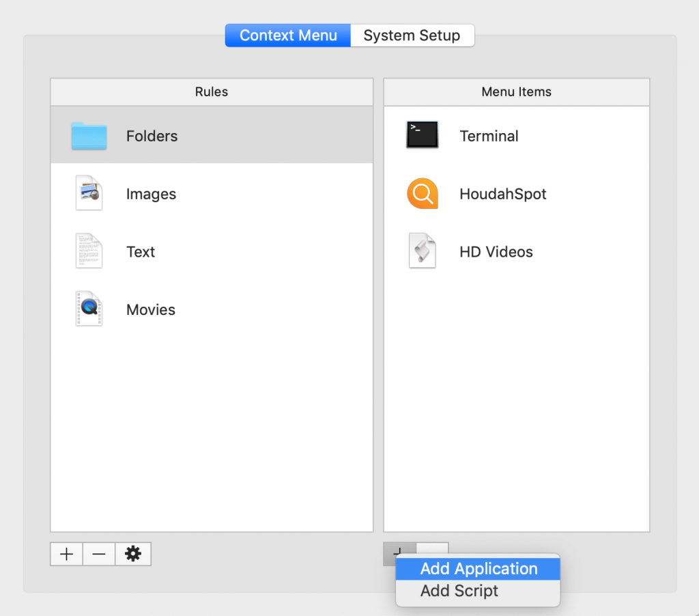Screen dimensions: 699x616
Task: Add a new rule with the plus button
Action: 66,554
